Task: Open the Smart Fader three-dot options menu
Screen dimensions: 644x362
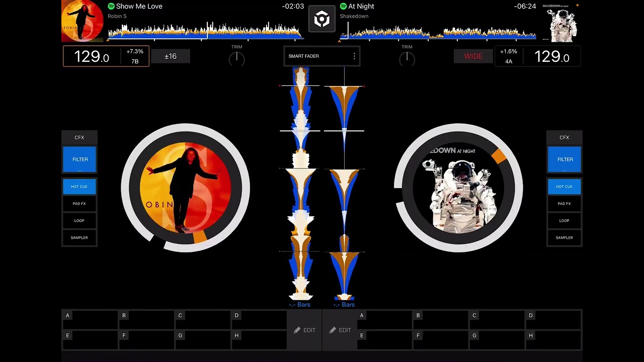Action: [x=354, y=56]
